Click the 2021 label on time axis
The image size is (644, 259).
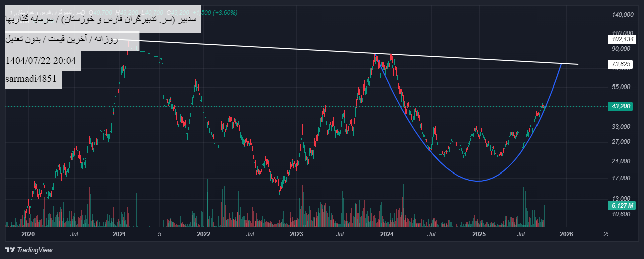coord(119,234)
